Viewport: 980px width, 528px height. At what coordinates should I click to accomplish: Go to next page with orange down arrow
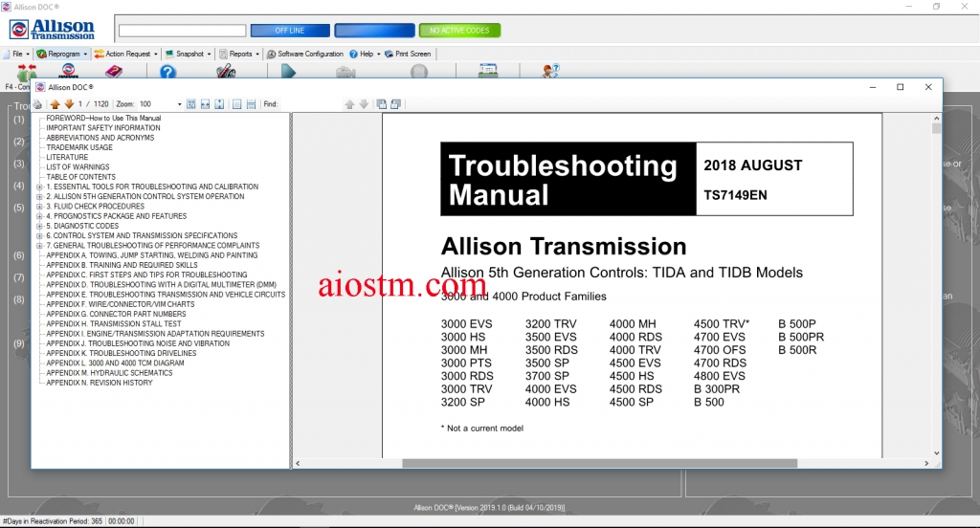tap(69, 104)
